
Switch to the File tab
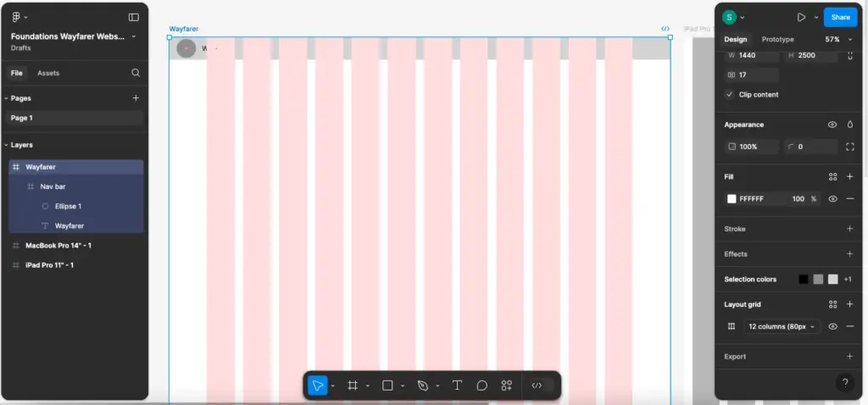coord(17,73)
